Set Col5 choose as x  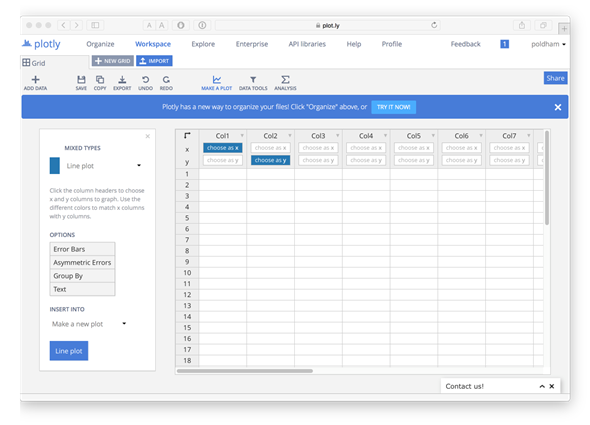click(x=414, y=148)
